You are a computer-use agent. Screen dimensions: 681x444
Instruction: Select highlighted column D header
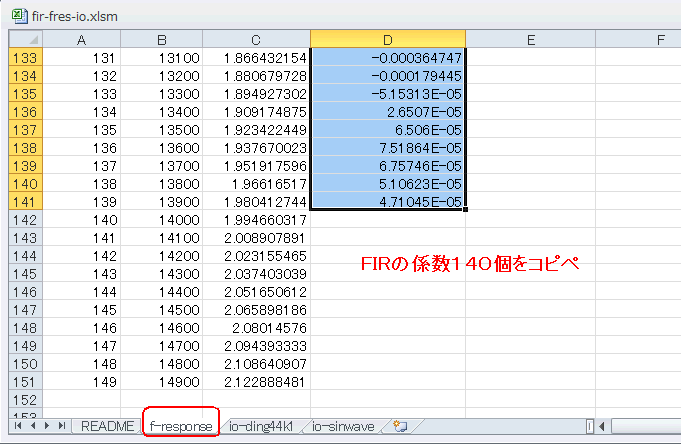388,40
